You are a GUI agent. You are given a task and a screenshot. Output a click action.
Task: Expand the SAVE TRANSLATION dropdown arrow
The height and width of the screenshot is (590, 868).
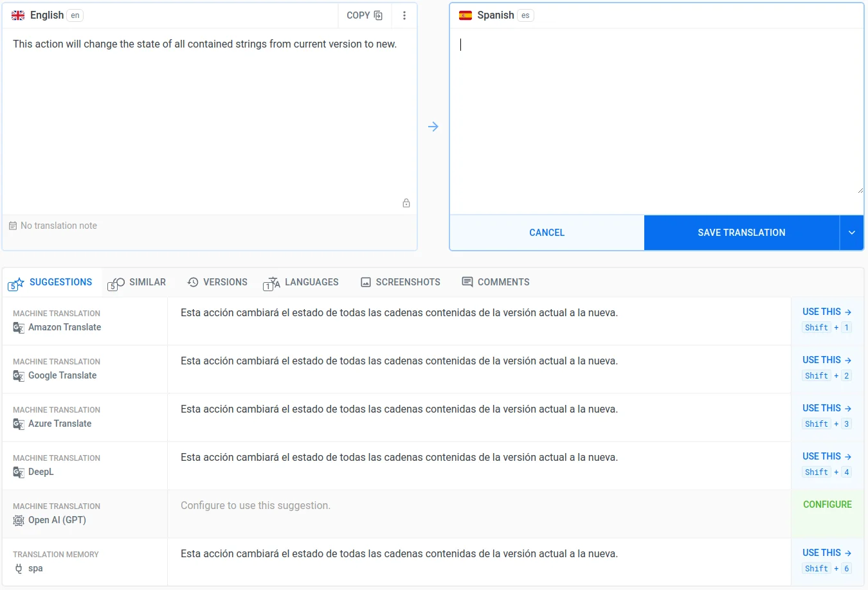[x=851, y=232]
